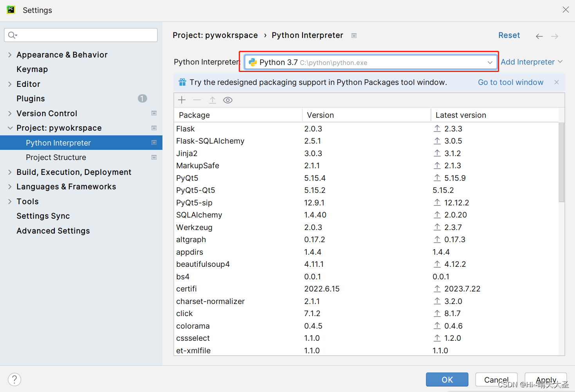Click the remove package minus icon
Viewport: 575px width, 392px height.
[x=197, y=100]
